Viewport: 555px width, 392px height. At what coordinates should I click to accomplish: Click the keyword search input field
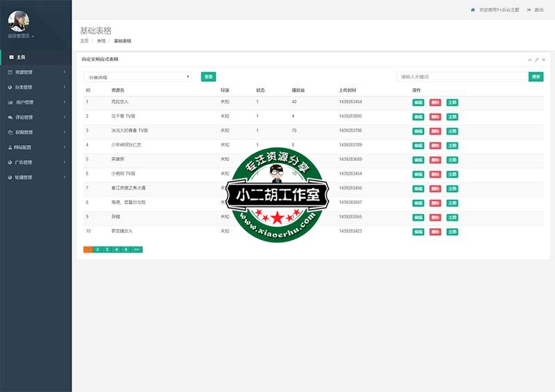461,77
